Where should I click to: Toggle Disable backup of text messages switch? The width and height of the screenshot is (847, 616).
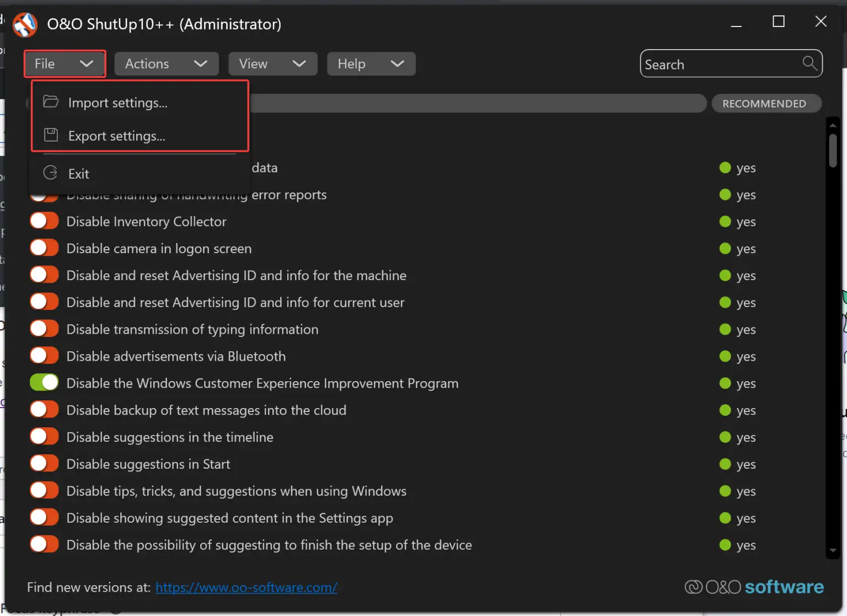pyautogui.click(x=44, y=410)
